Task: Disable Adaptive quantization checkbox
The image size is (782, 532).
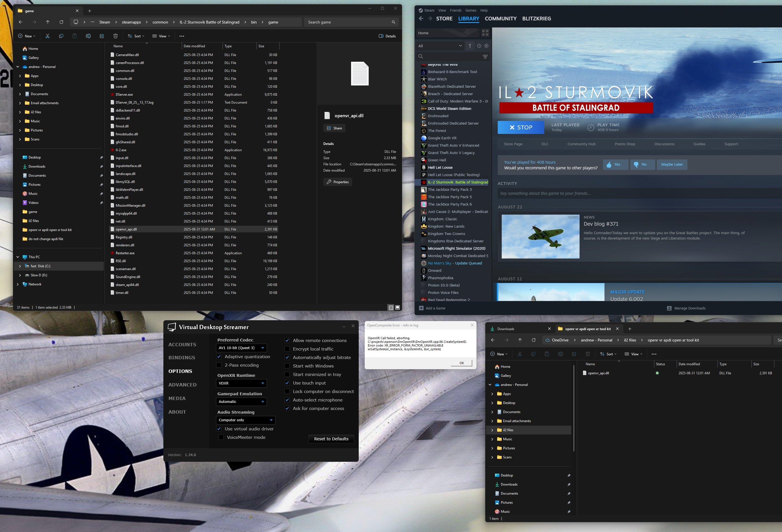Action: (219, 357)
